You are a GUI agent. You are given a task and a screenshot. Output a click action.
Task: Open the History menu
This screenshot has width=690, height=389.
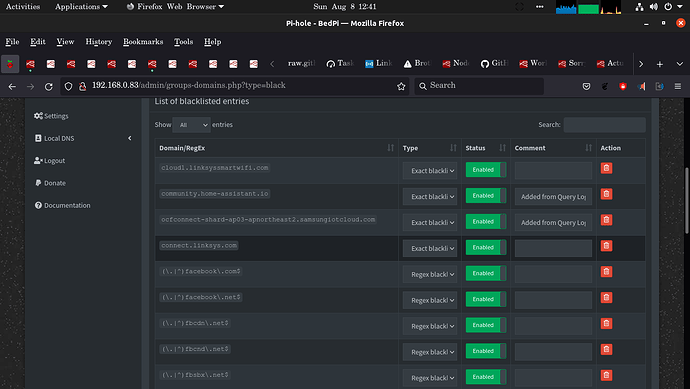[x=99, y=42]
